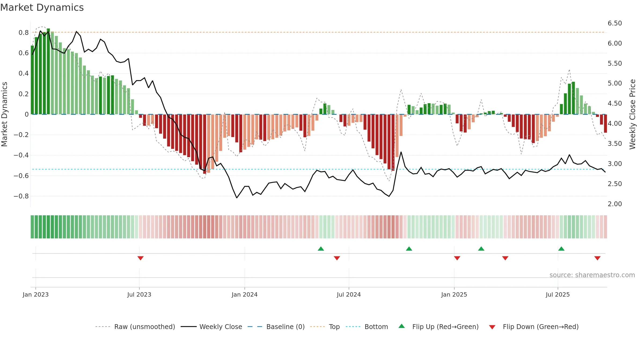
Task: Select the flip up marker before Jul 2024
Action: click(x=321, y=249)
